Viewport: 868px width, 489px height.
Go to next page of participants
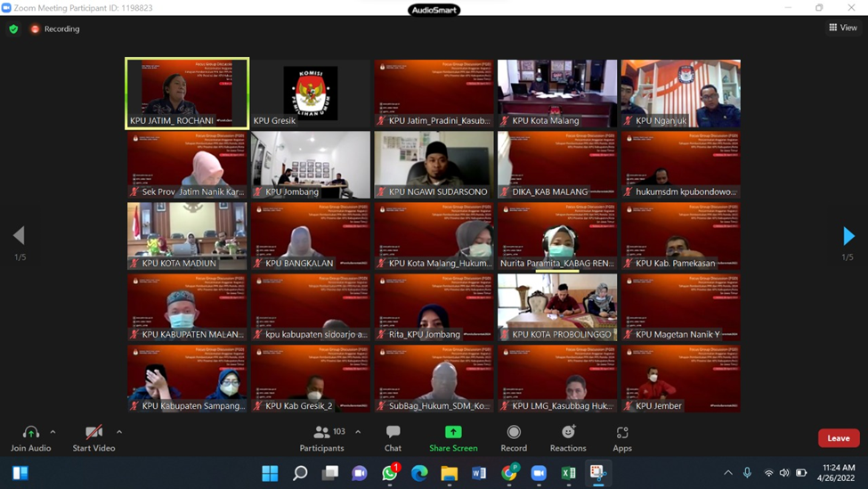pos(848,236)
